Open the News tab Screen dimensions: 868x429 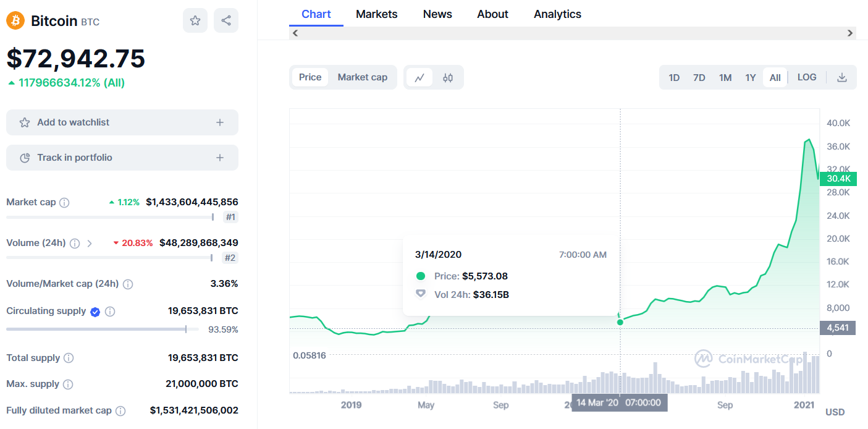point(437,14)
